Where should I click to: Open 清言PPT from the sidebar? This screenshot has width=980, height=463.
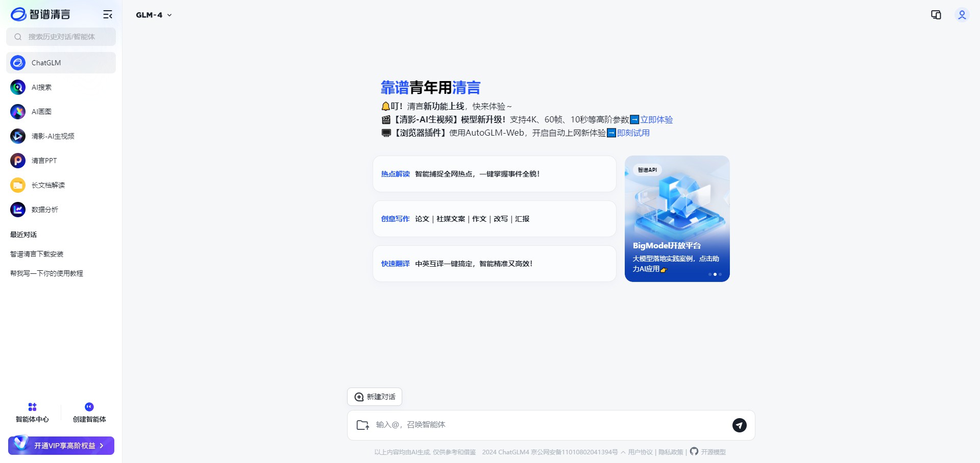click(x=61, y=161)
